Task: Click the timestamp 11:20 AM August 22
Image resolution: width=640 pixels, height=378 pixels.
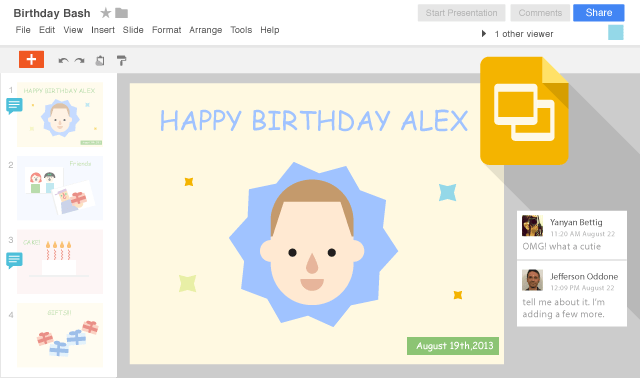Action: (x=582, y=234)
